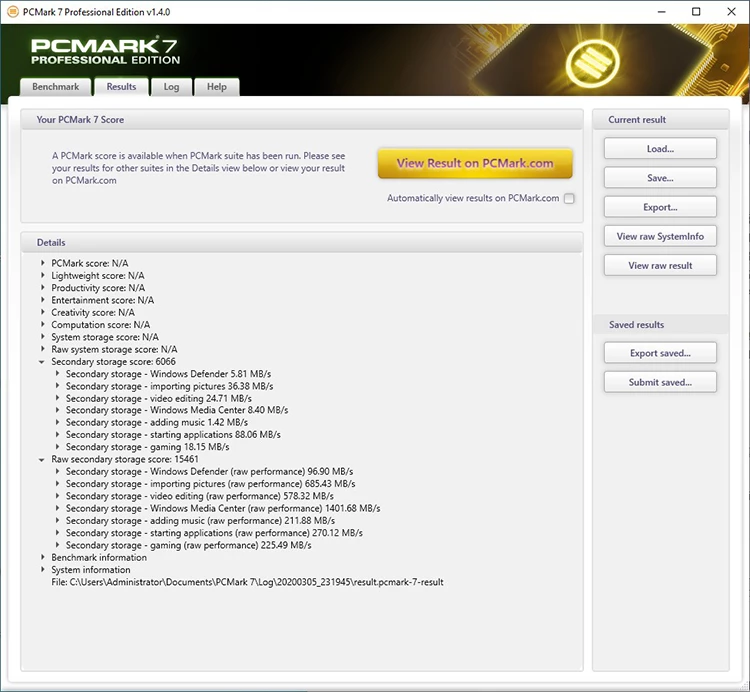Image resolution: width=750 pixels, height=692 pixels.
Task: Expand the System information arrow
Action: [43, 570]
